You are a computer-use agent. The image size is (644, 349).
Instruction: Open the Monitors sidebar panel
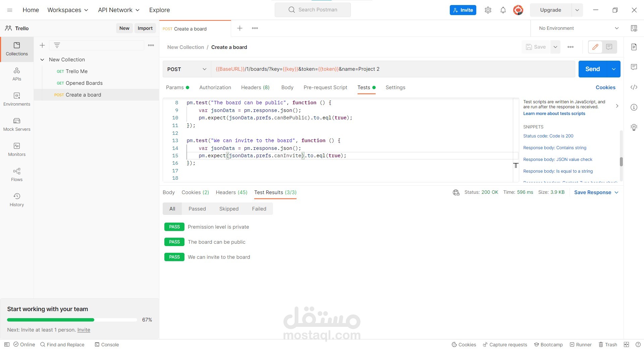(x=17, y=150)
